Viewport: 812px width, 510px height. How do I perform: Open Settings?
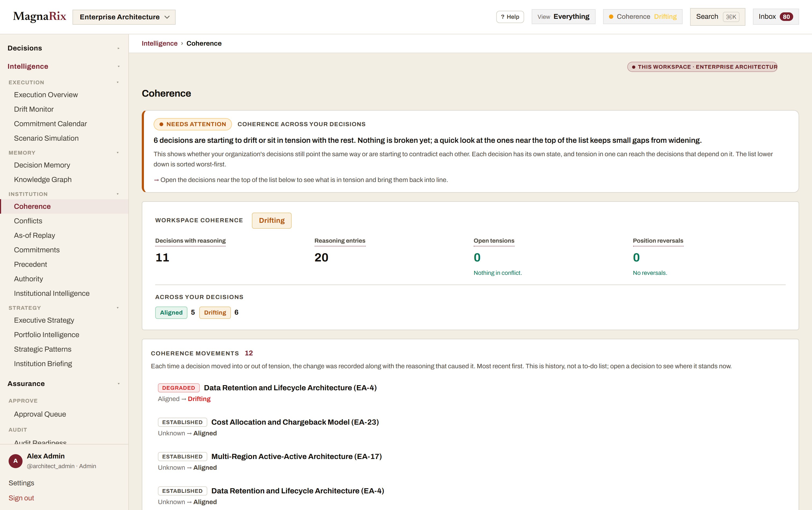pyautogui.click(x=21, y=483)
